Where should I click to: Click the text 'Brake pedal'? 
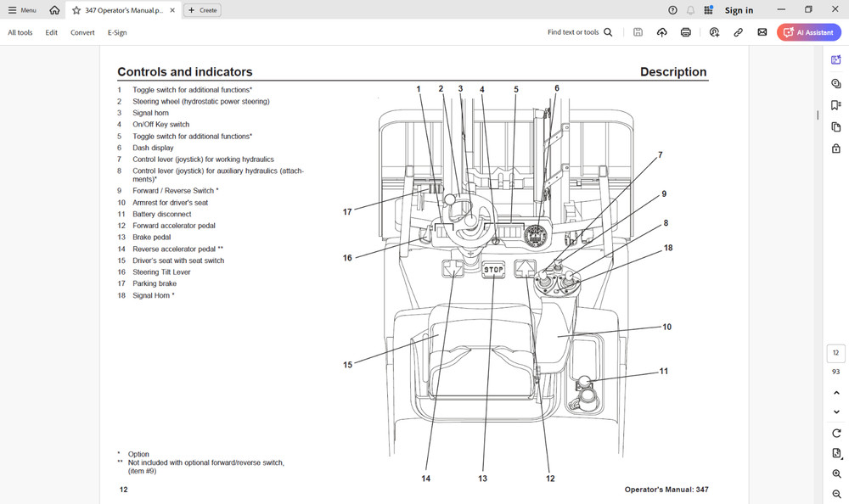(x=152, y=237)
